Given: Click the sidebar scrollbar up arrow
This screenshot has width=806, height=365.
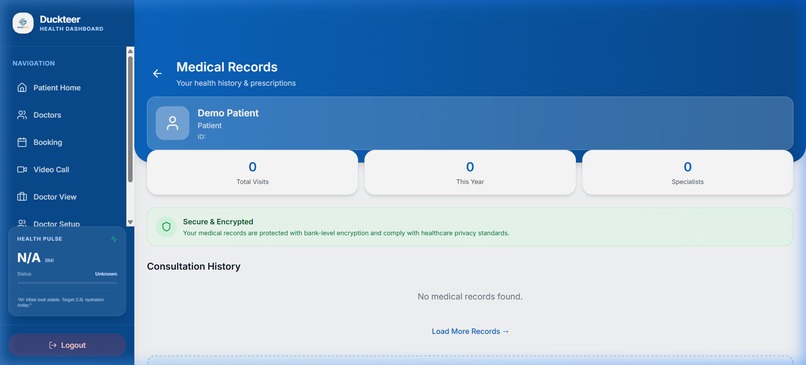Looking at the screenshot, I should click(130, 51).
